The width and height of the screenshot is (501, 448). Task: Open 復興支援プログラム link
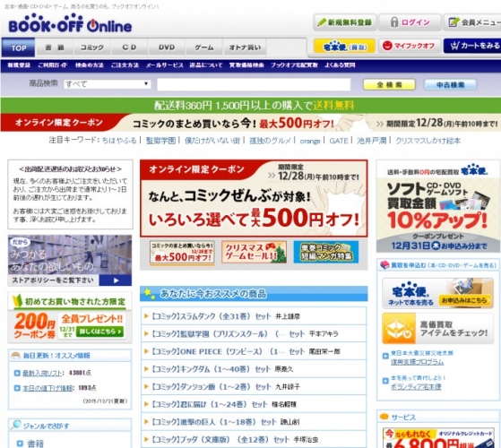click(417, 362)
